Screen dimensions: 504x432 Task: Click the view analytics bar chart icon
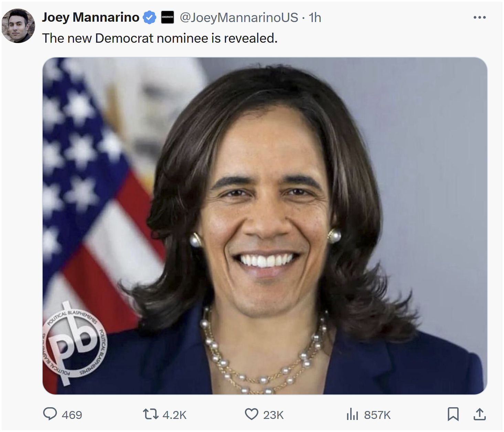coord(352,414)
